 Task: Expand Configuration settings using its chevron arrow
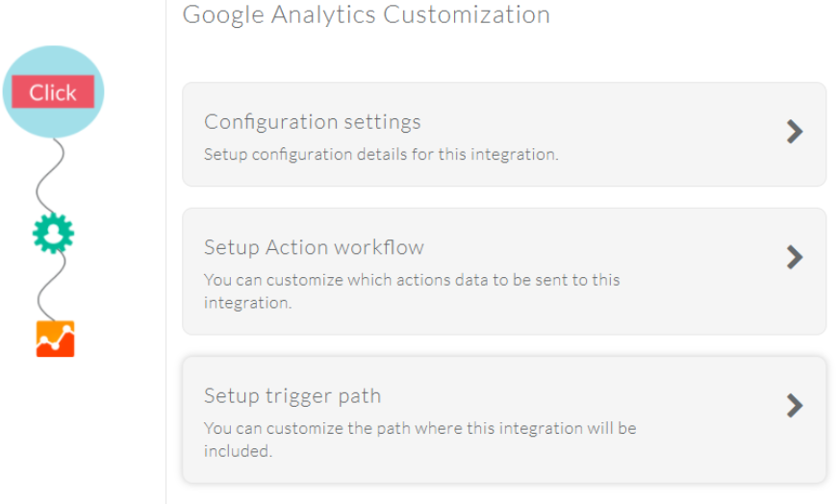click(795, 132)
